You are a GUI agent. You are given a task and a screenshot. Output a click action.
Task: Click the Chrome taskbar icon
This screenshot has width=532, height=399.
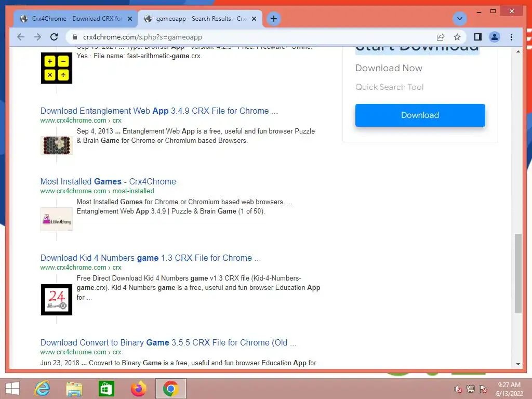coord(170,389)
